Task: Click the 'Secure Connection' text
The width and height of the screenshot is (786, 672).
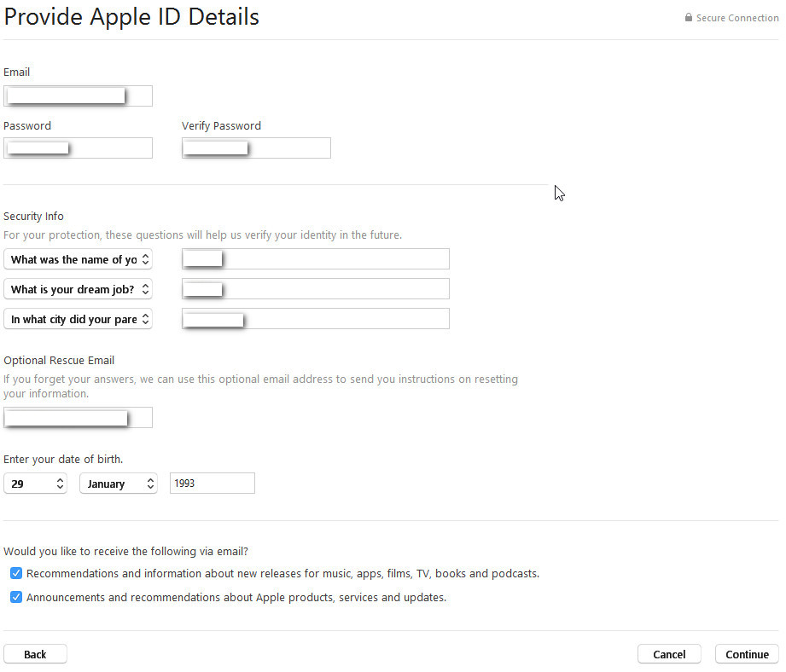Action: click(737, 18)
